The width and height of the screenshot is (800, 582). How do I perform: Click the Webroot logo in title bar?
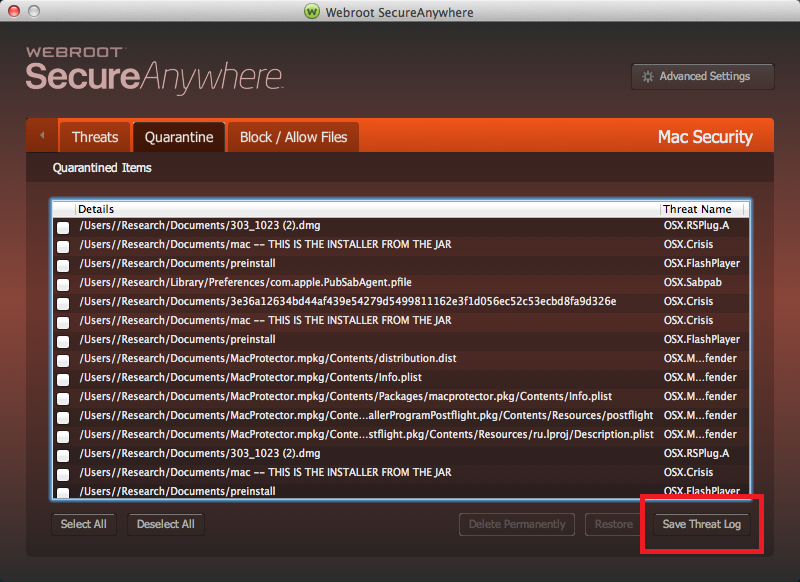point(312,12)
